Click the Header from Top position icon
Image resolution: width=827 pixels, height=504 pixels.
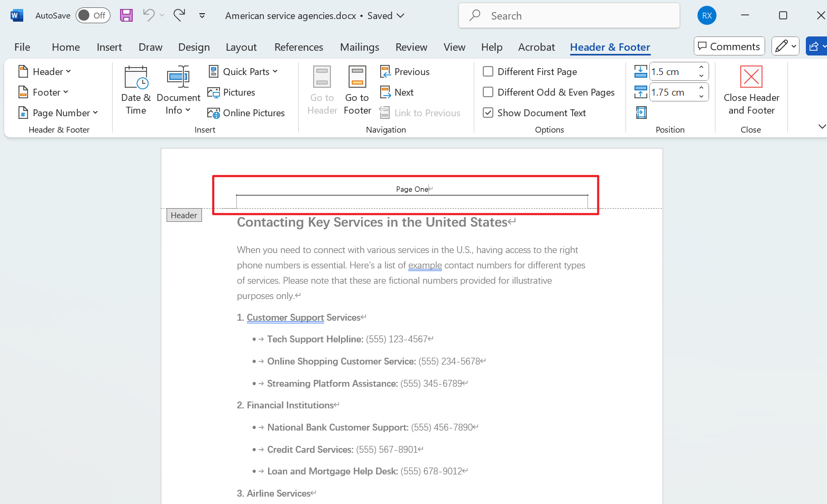641,71
